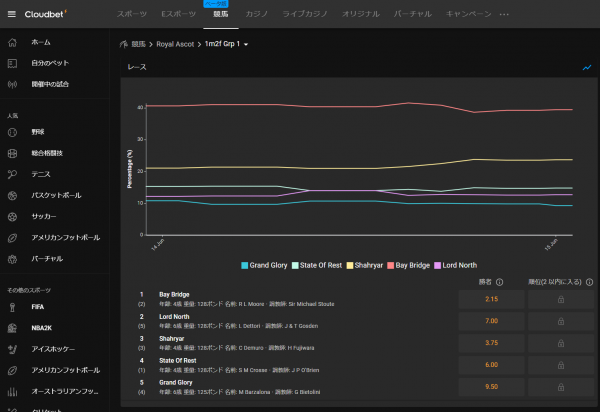The width and height of the screenshot is (600, 412).
Task: Open サッカー in the sidebar
Action: click(44, 217)
